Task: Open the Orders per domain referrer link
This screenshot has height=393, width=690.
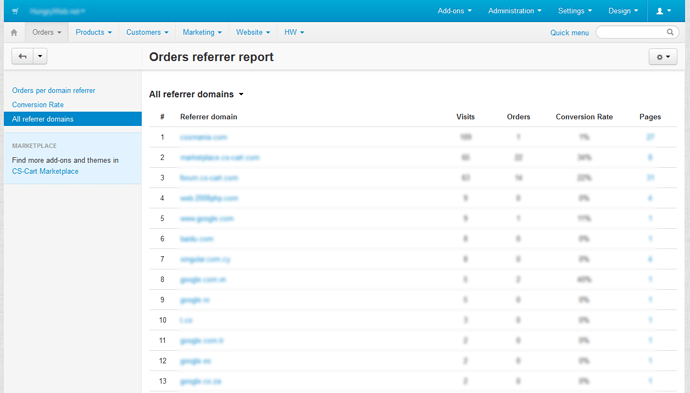Action: coord(53,90)
